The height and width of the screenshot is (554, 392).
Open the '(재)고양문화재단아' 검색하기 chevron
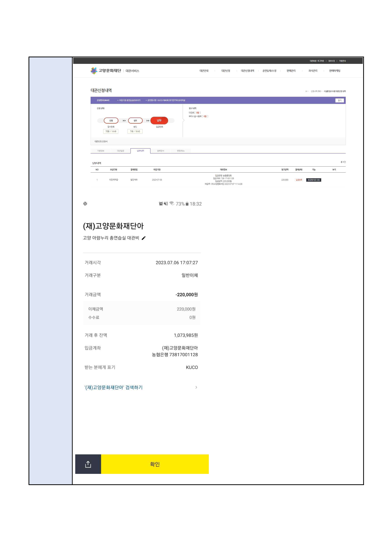coord(196,387)
